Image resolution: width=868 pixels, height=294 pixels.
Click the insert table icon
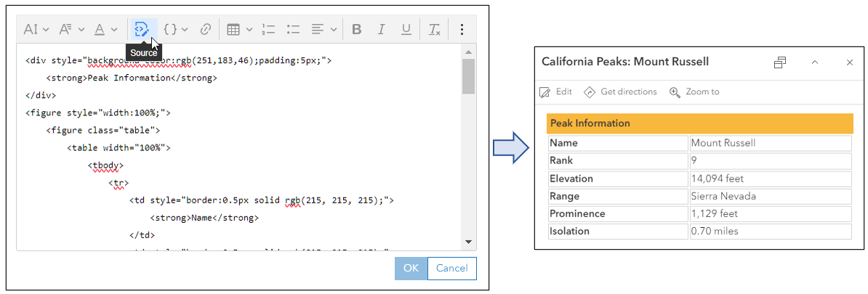(238, 30)
